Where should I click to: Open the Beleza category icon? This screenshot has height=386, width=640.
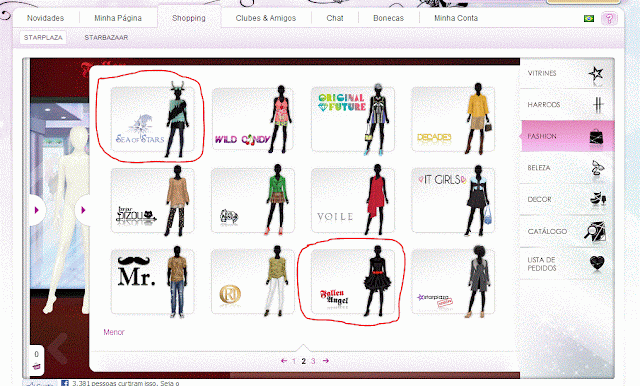coord(598,168)
